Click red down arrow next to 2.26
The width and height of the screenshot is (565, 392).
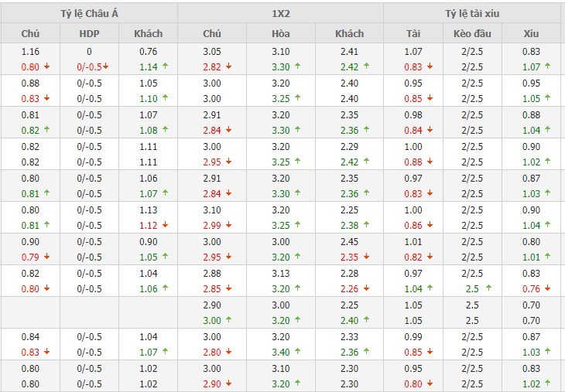pyautogui.click(x=366, y=288)
